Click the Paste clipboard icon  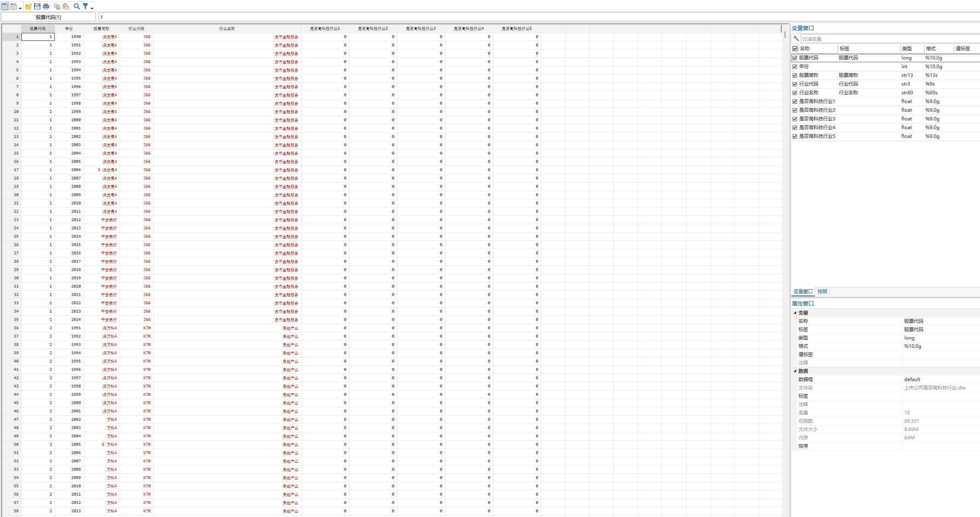point(66,6)
